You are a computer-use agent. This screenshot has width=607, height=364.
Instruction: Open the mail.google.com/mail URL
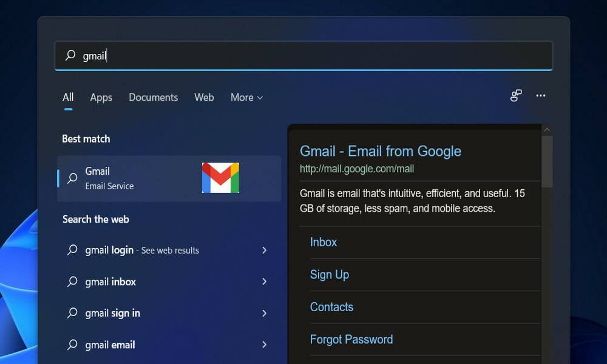pyautogui.click(x=357, y=169)
